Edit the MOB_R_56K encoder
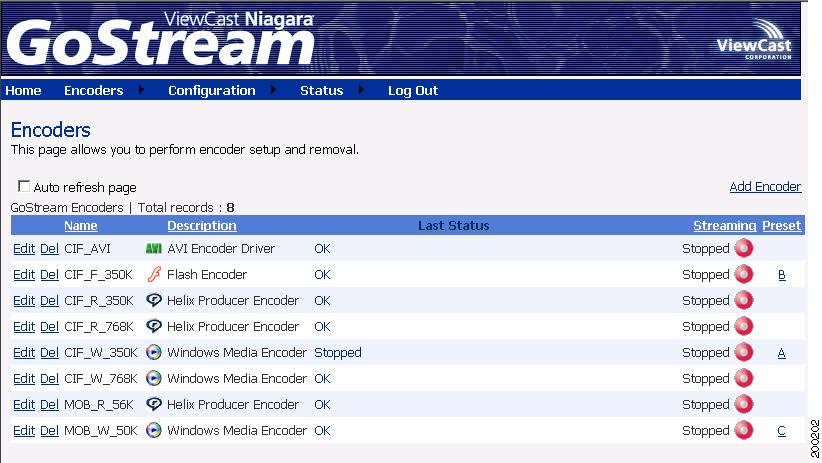 [x=24, y=404]
